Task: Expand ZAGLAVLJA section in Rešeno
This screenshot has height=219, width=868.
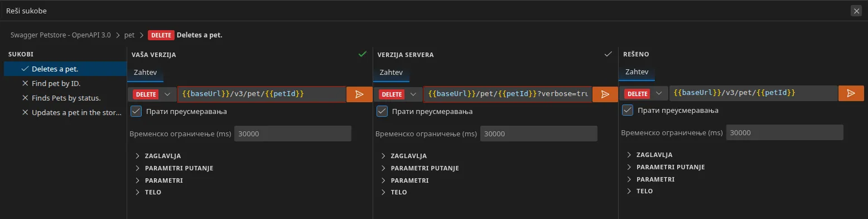Action: [x=650, y=155]
